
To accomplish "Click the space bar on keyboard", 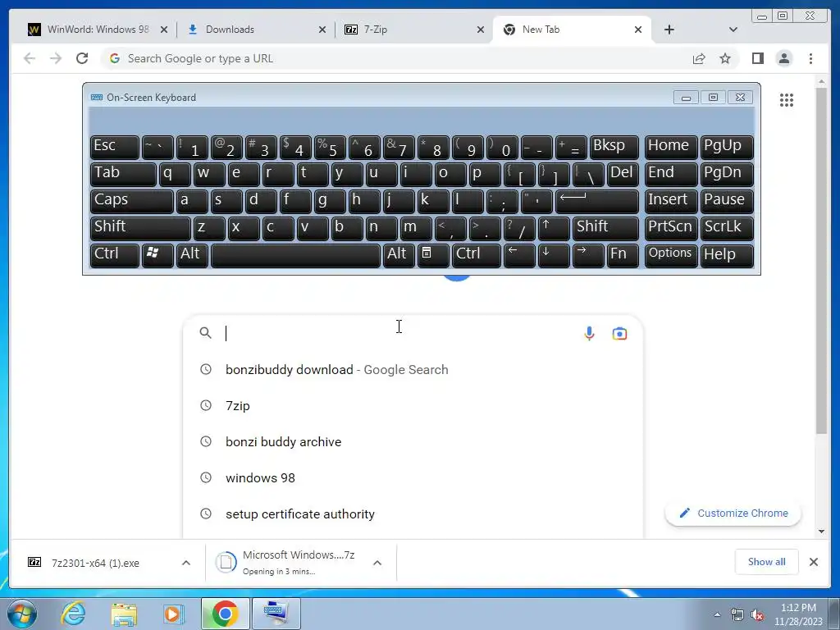I will pyautogui.click(x=295, y=256).
